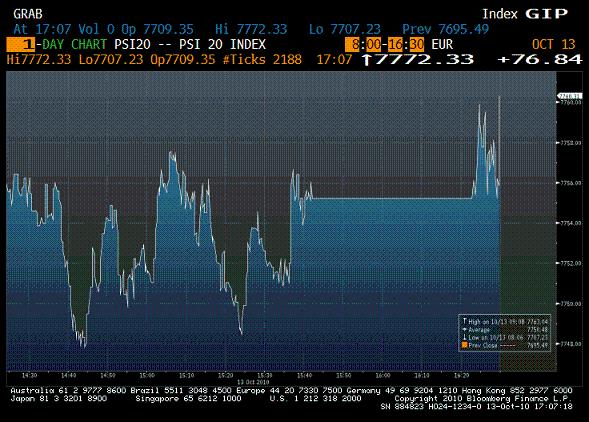Click the orange Prev Close swatch in legend

[464, 345]
